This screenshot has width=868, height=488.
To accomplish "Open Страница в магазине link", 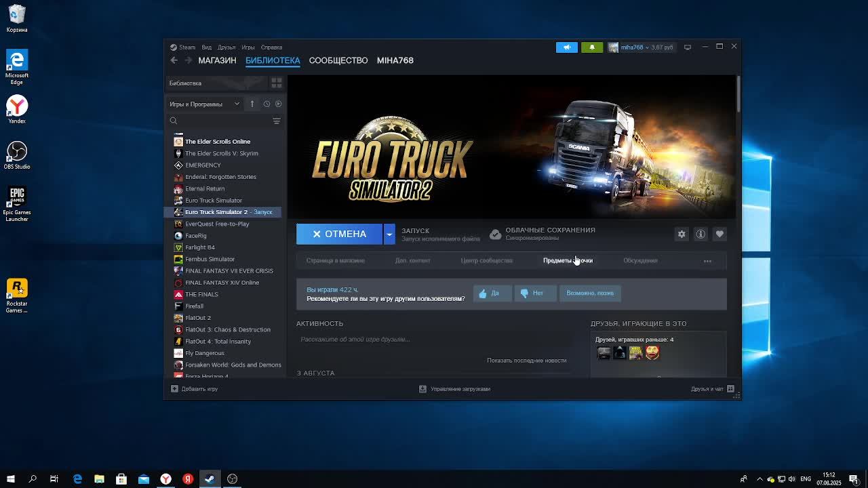I will click(x=336, y=261).
